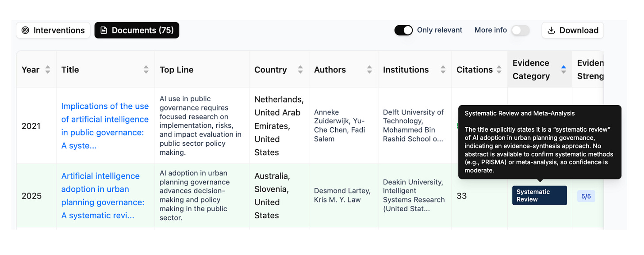Sort by Country column arrows
Screen dimensions: 644x255
[x=300, y=69]
